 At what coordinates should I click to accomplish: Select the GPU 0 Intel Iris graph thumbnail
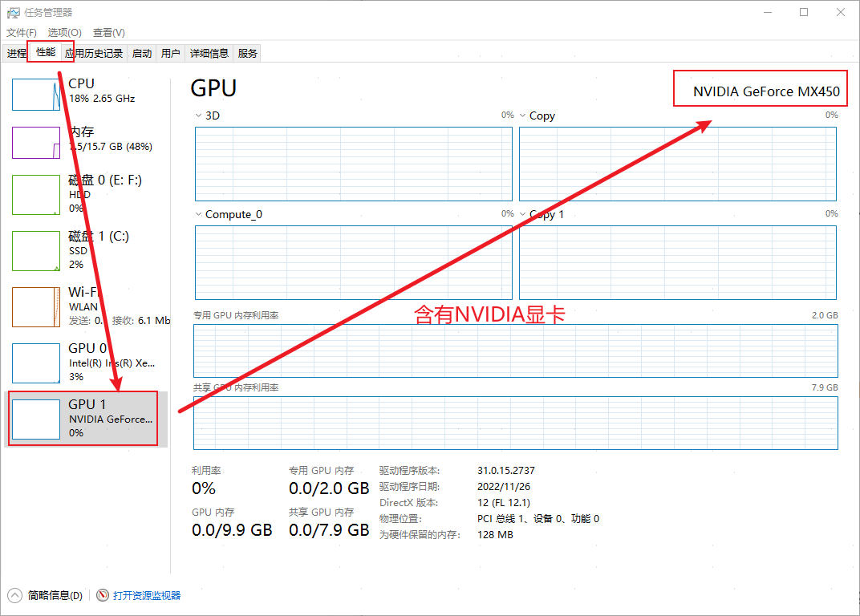(36, 363)
